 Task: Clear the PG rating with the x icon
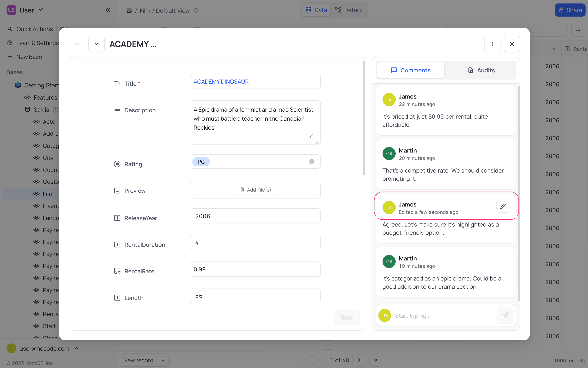[312, 162]
